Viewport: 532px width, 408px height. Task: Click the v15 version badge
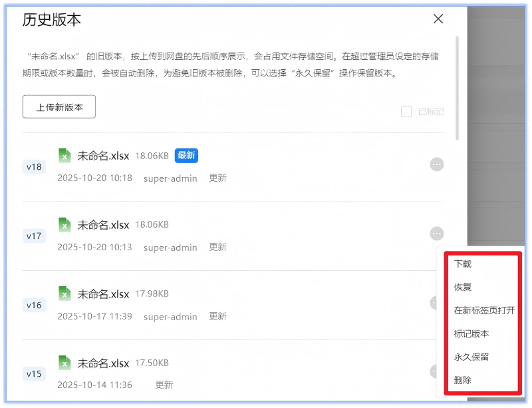point(34,374)
